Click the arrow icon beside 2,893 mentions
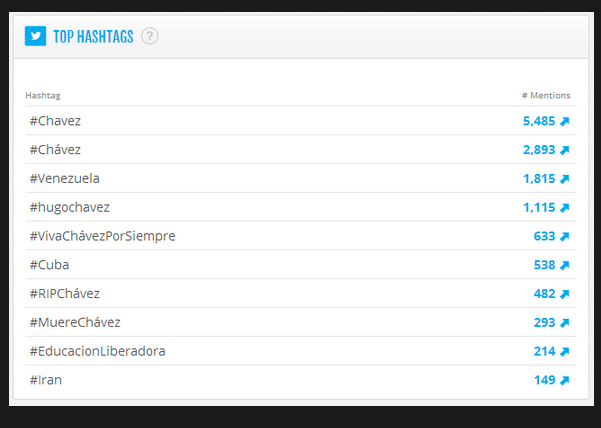 coord(565,150)
